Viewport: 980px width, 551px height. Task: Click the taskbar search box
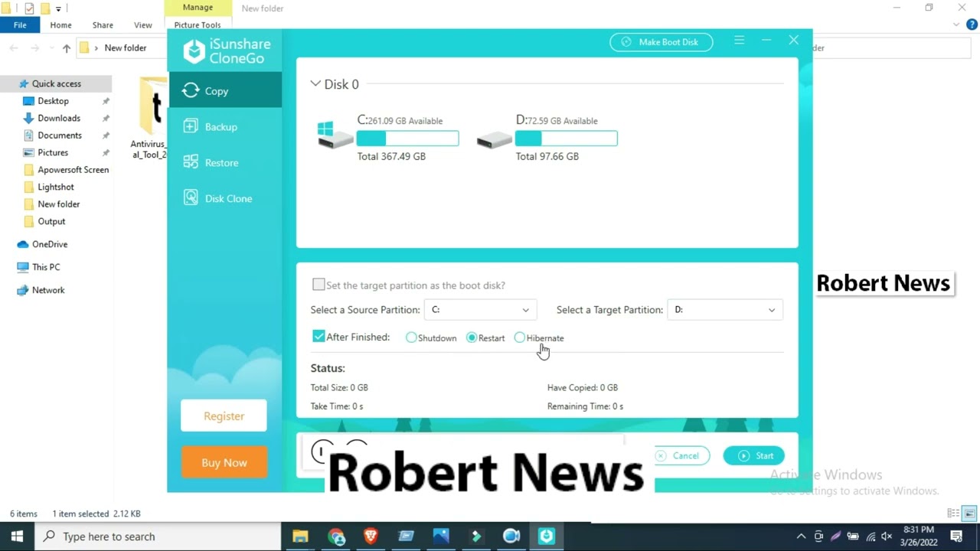158,536
